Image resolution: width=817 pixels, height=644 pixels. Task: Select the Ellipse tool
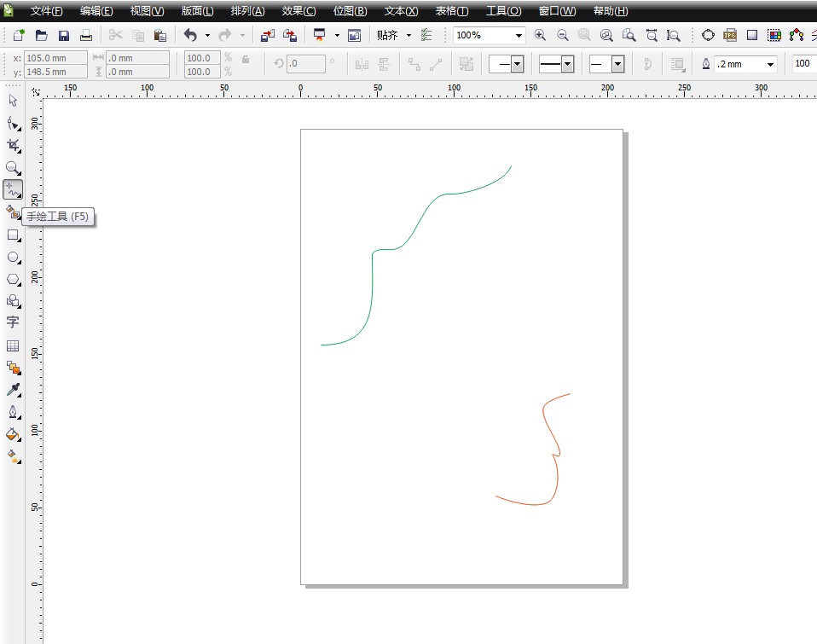(13, 257)
